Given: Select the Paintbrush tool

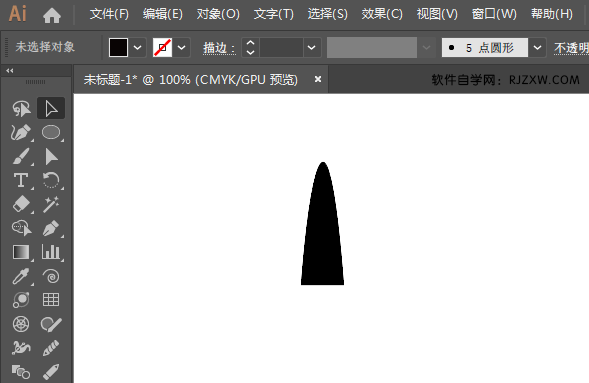Looking at the screenshot, I should (x=21, y=156).
